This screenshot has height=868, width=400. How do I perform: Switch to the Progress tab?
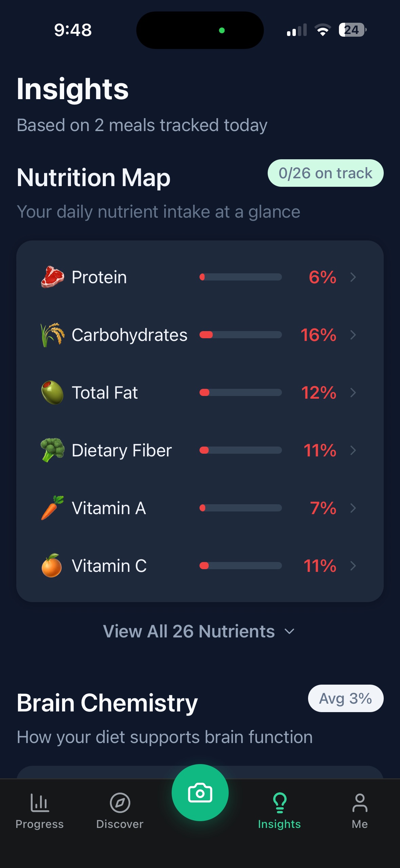coord(40,810)
